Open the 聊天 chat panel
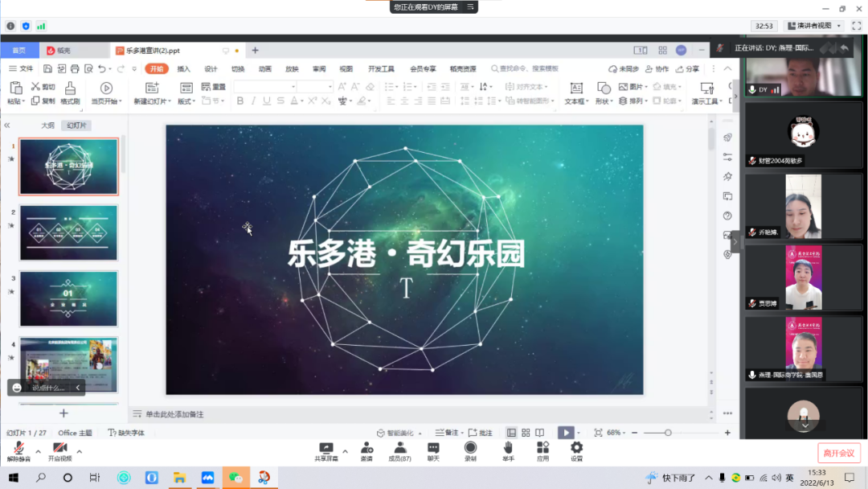Image resolution: width=868 pixels, height=489 pixels. (x=433, y=448)
